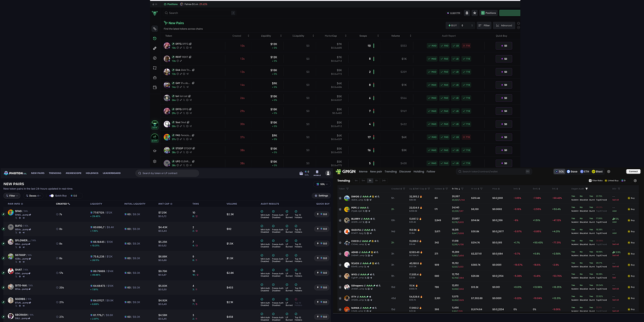Click the green Positions button in top panel

pyautogui.click(x=489, y=13)
